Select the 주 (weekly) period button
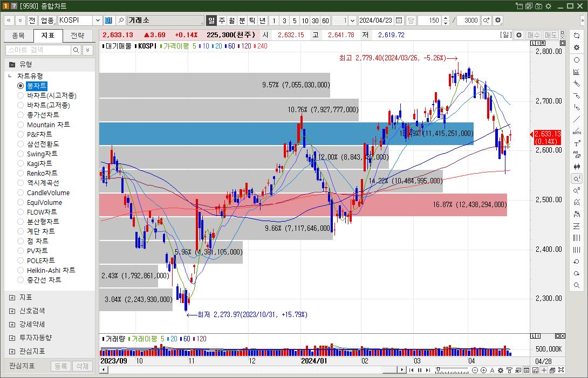Image resolution: width=588 pixels, height=378 pixels. (x=222, y=20)
